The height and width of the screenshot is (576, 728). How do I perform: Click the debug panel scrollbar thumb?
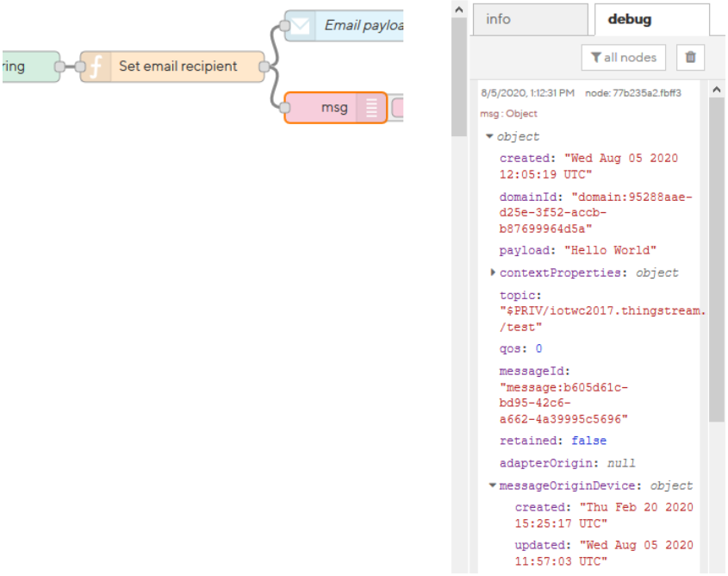(x=717, y=260)
